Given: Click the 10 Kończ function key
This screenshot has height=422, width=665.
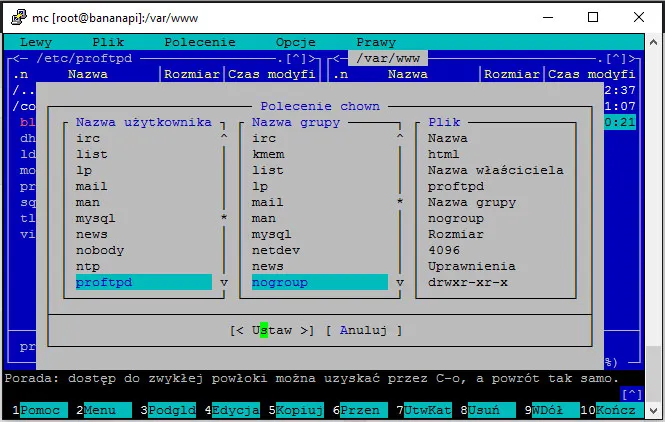Looking at the screenshot, I should pyautogui.click(x=612, y=410).
